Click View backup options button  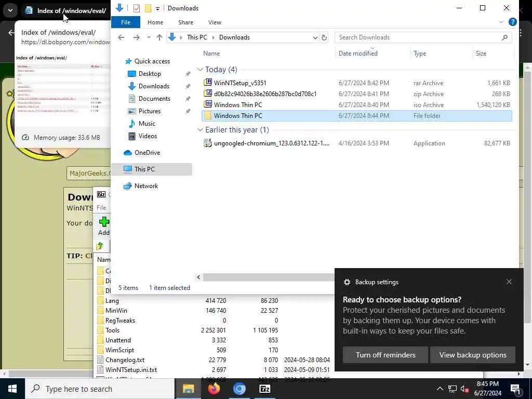(473, 355)
